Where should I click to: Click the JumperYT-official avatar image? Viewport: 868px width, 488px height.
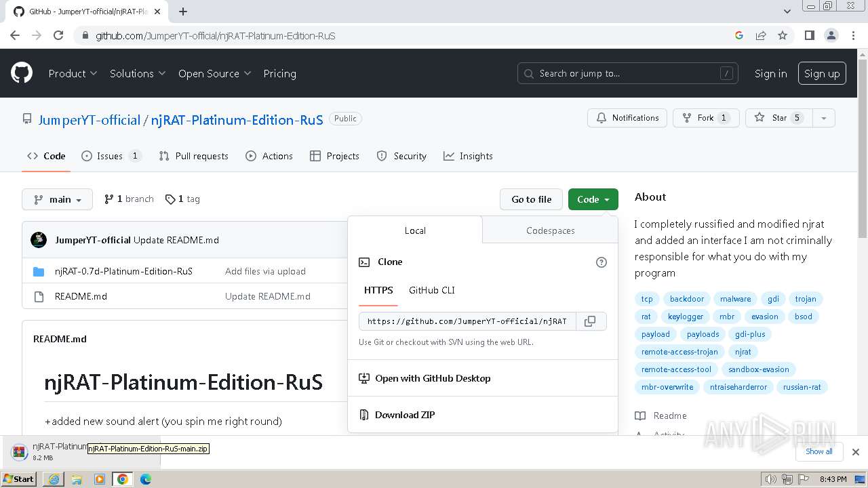tap(39, 240)
